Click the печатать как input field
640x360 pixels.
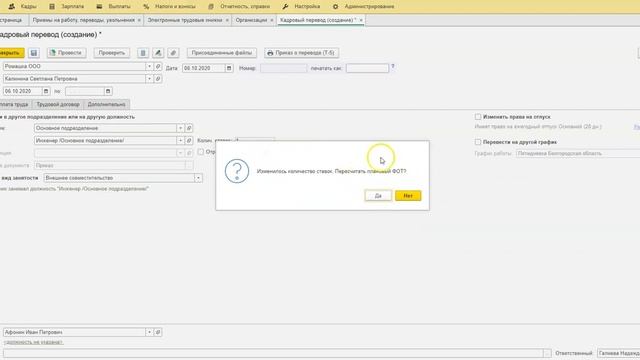click(x=367, y=68)
